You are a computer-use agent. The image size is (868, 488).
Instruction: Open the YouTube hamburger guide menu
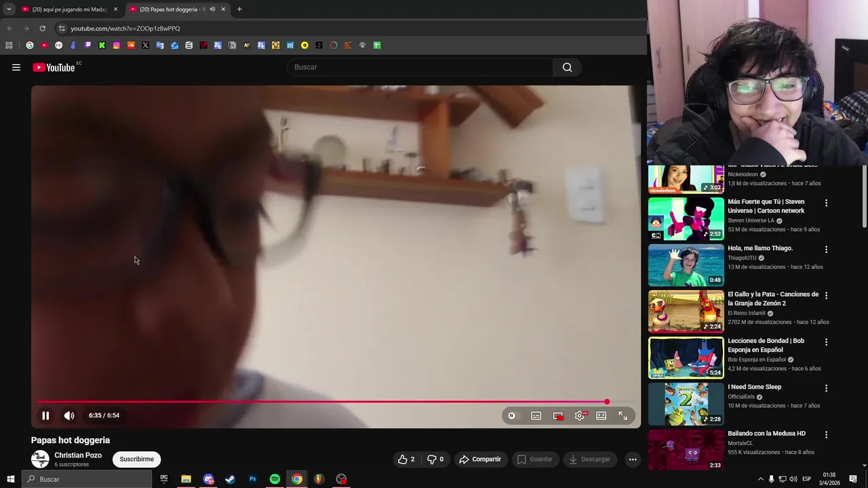[16, 67]
